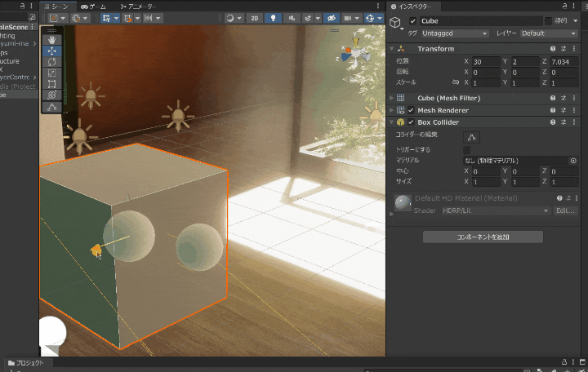The width and height of the screenshot is (588, 372).
Task: Click the scene orientation gizmo
Action: 357,54
